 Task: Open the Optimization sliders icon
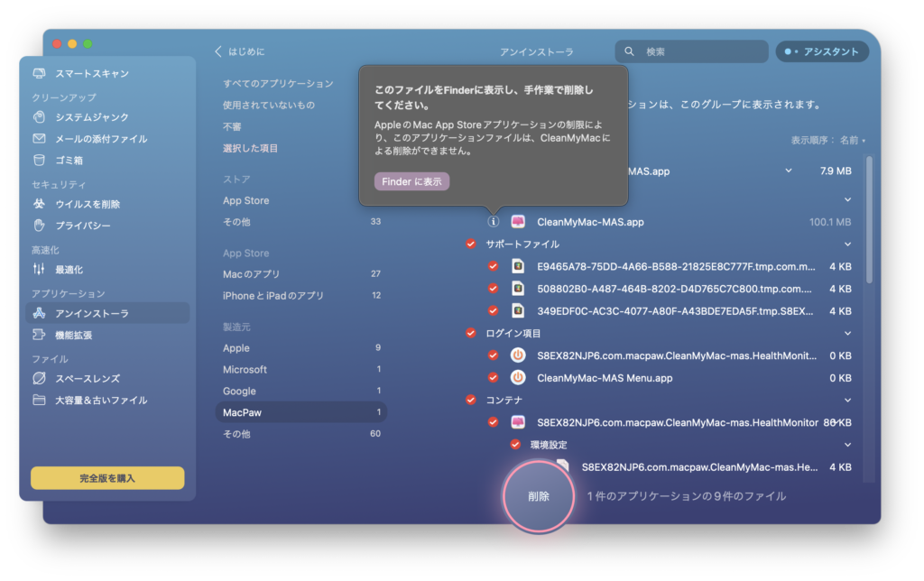pyautogui.click(x=40, y=269)
